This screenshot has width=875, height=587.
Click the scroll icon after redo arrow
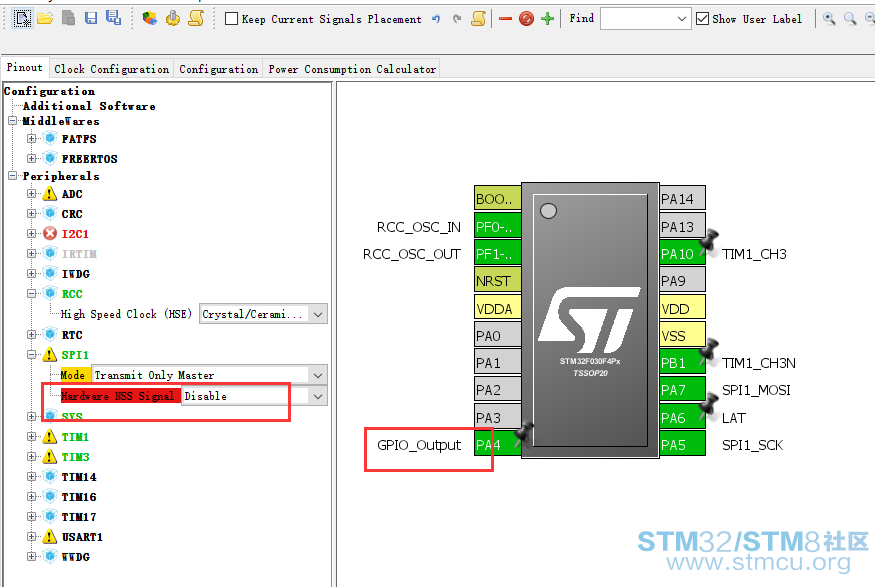pos(478,18)
